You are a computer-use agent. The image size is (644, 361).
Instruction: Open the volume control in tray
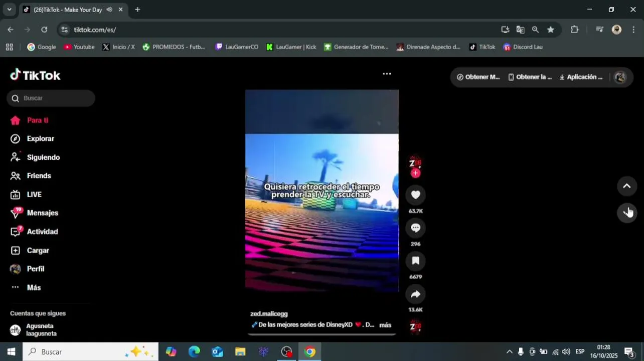tap(566, 351)
